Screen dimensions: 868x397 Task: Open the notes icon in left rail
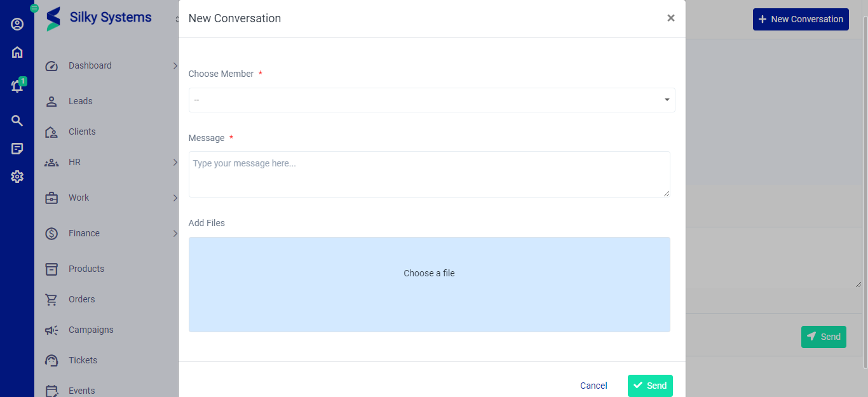(x=17, y=148)
